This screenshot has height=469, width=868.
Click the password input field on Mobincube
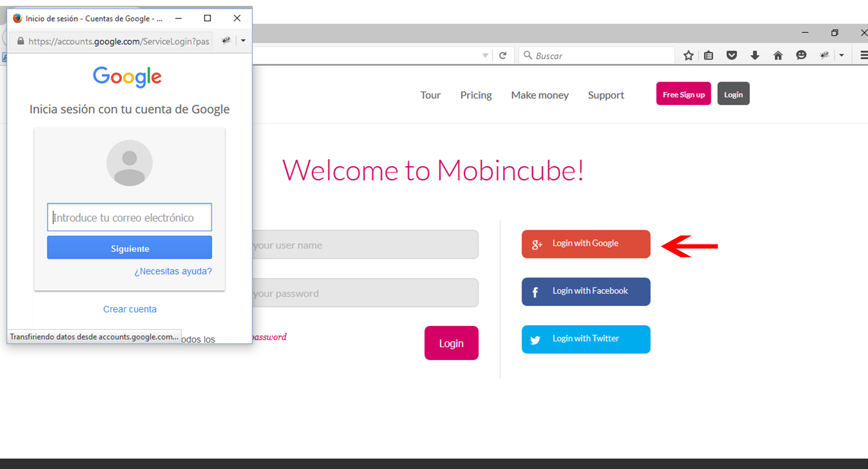coord(365,293)
